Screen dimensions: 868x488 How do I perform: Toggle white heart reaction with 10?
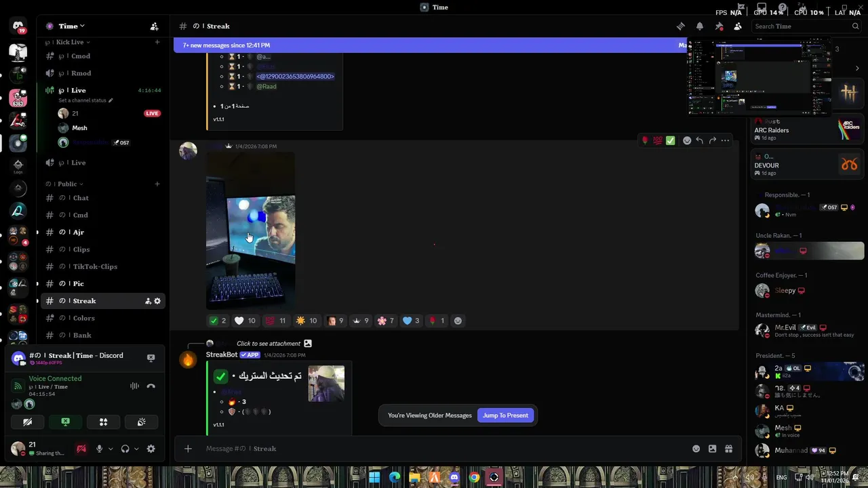point(245,321)
